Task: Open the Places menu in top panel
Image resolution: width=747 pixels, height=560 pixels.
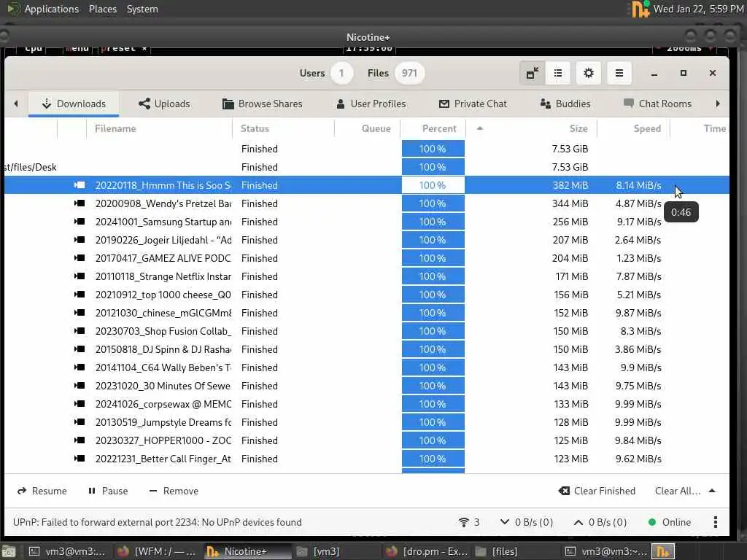Action: point(103,9)
